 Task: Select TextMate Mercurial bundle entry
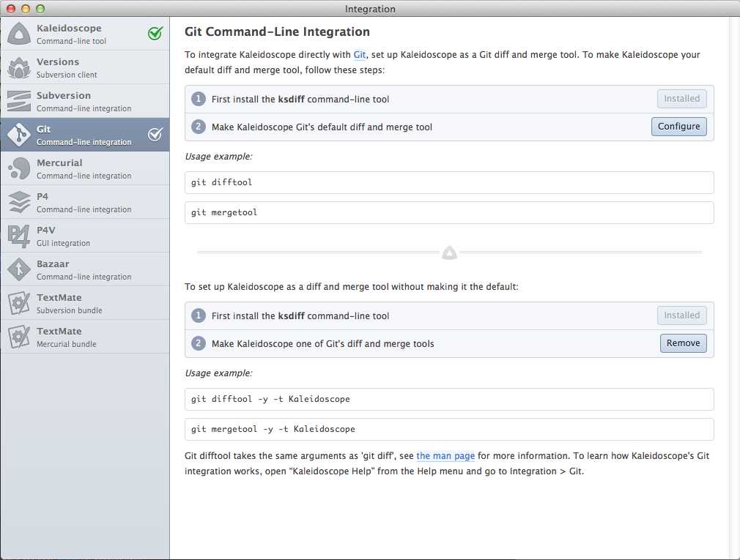click(x=85, y=337)
